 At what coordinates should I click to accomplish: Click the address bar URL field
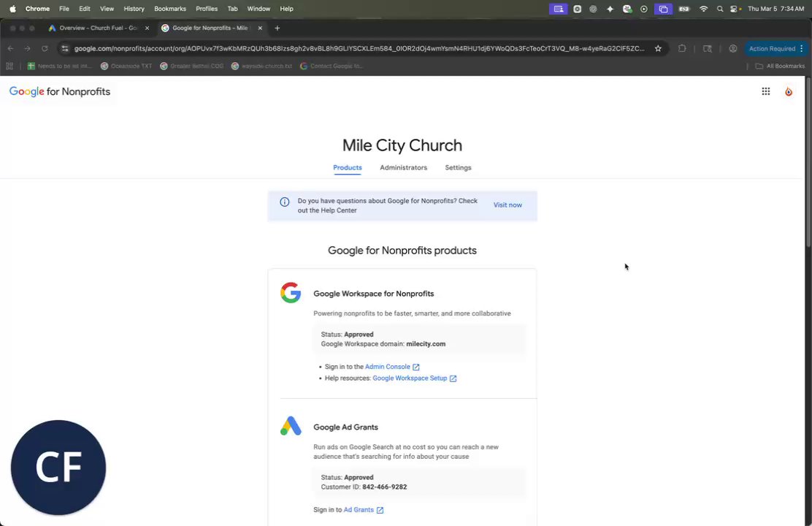(359, 49)
